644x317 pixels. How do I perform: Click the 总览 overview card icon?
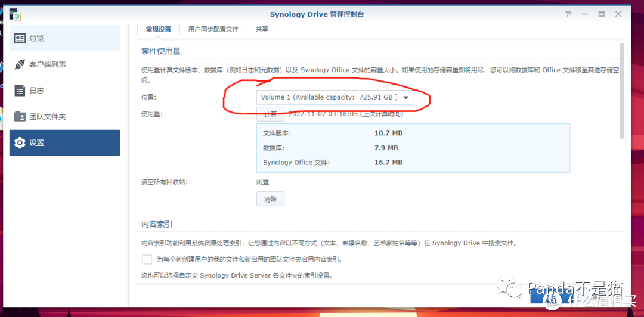click(19, 39)
